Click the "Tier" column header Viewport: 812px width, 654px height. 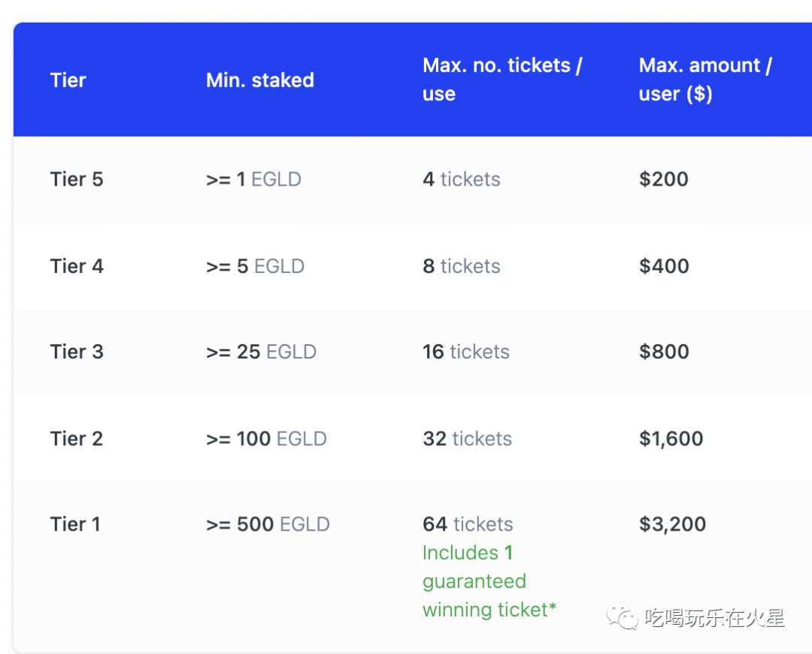pos(68,80)
